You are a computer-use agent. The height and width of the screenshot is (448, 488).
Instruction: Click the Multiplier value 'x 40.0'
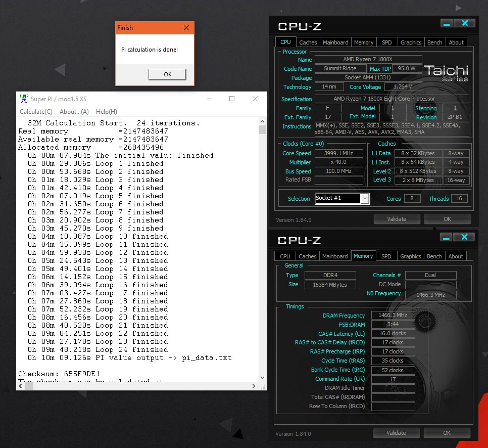coord(338,162)
